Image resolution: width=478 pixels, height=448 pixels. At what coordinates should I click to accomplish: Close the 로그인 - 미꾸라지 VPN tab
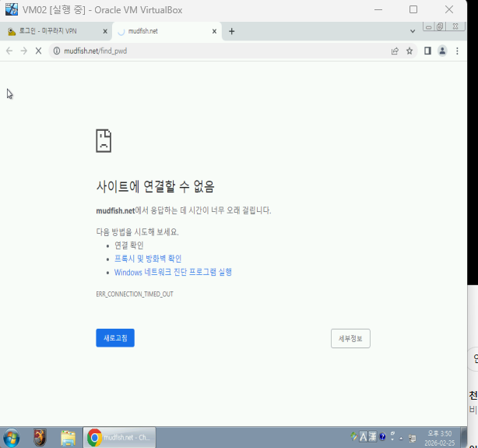click(x=105, y=31)
